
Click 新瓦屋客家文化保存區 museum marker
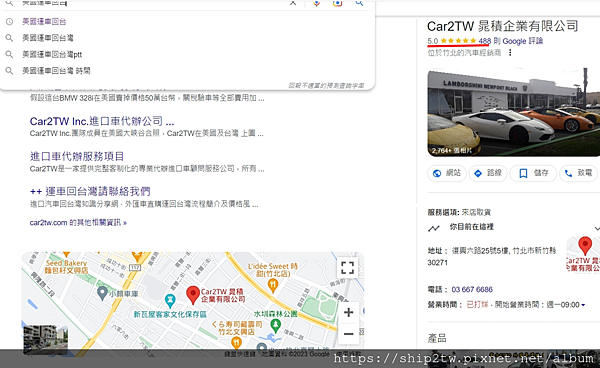pyautogui.click(x=170, y=301)
